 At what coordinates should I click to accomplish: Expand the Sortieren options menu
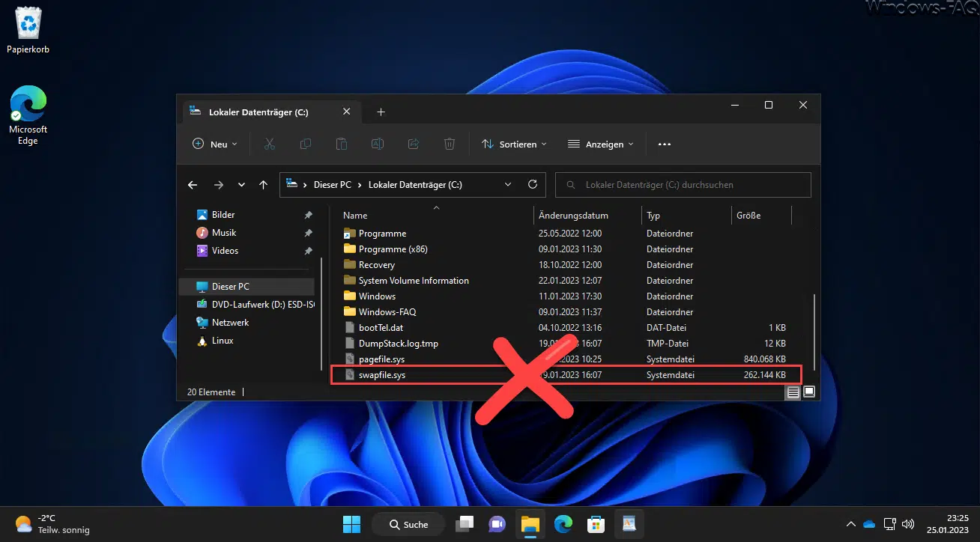tap(514, 144)
